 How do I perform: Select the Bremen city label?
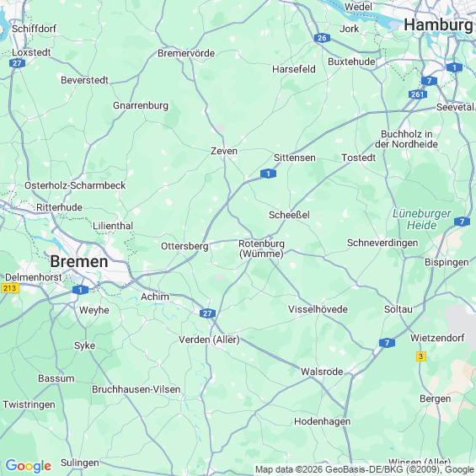tap(79, 261)
